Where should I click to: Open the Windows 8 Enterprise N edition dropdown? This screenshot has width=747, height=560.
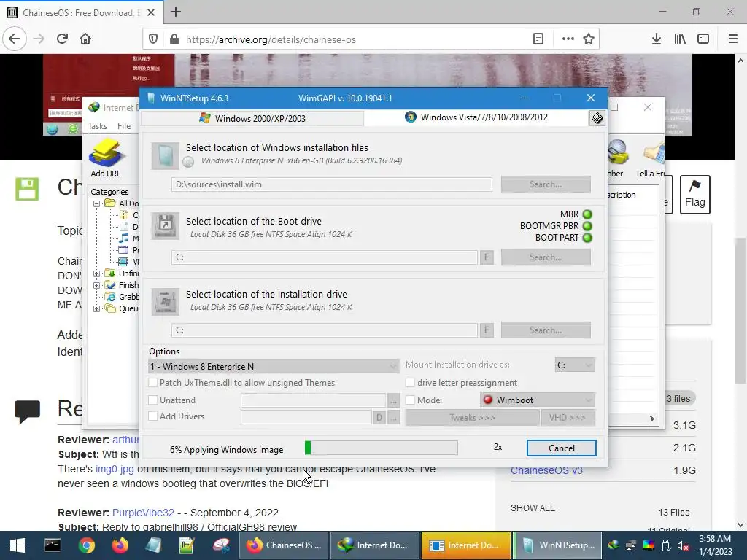274,366
